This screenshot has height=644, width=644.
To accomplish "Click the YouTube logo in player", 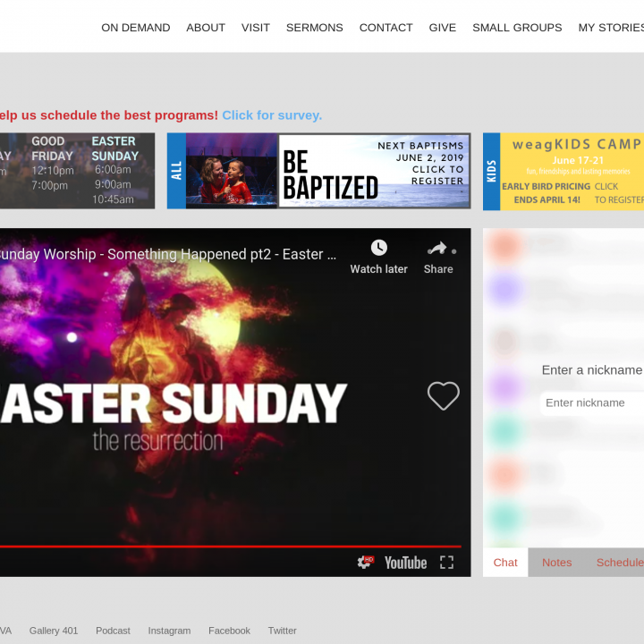I will (405, 562).
